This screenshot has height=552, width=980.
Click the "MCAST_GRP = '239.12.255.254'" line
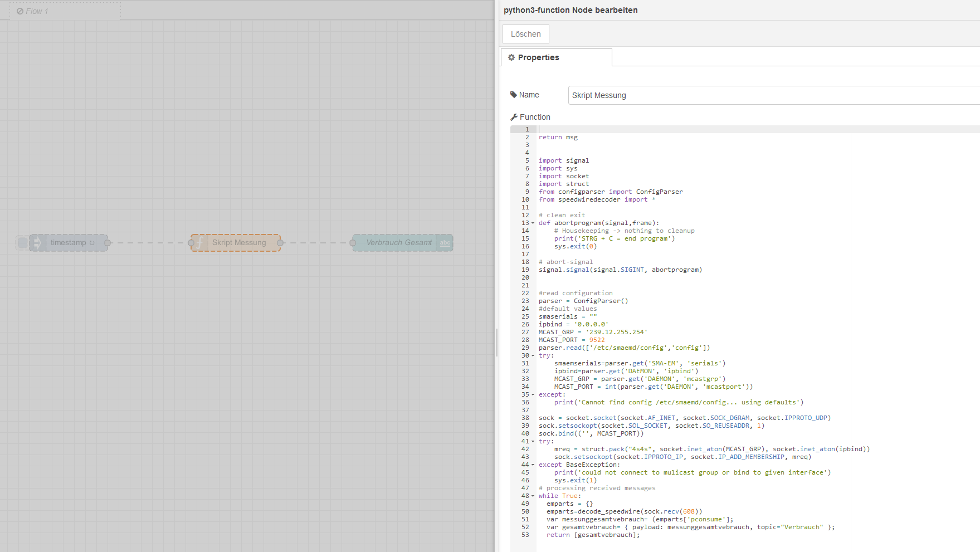pos(593,332)
